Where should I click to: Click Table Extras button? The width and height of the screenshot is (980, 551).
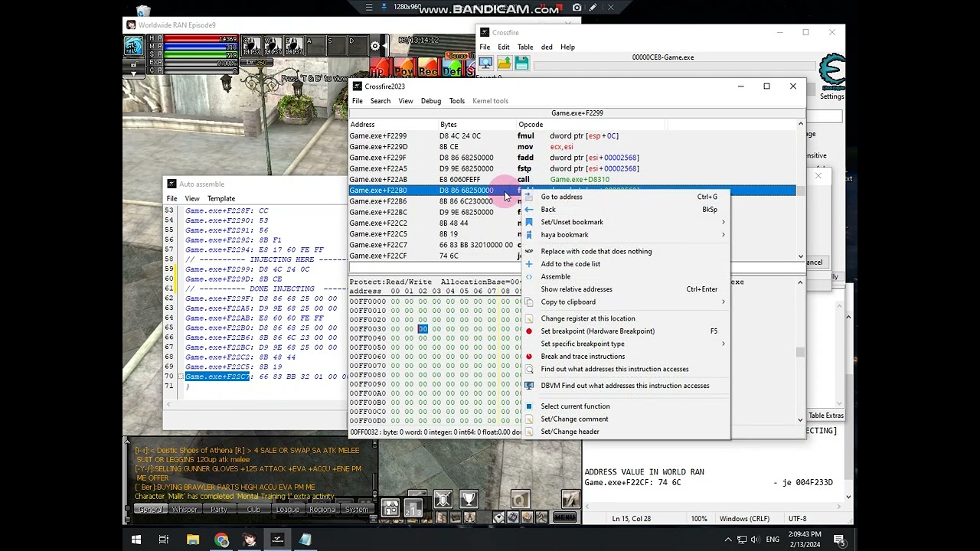pyautogui.click(x=825, y=416)
